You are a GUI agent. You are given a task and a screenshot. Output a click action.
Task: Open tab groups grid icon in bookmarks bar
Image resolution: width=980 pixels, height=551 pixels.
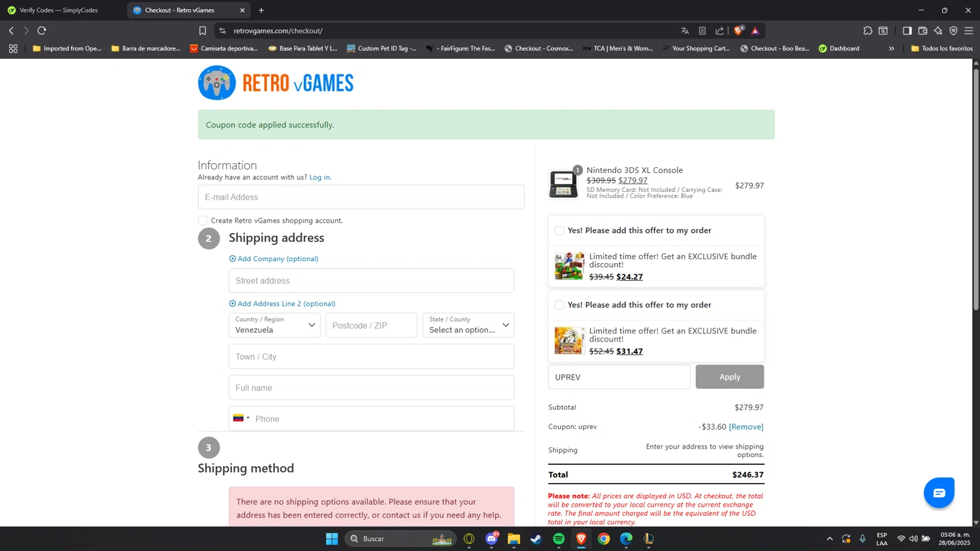13,48
